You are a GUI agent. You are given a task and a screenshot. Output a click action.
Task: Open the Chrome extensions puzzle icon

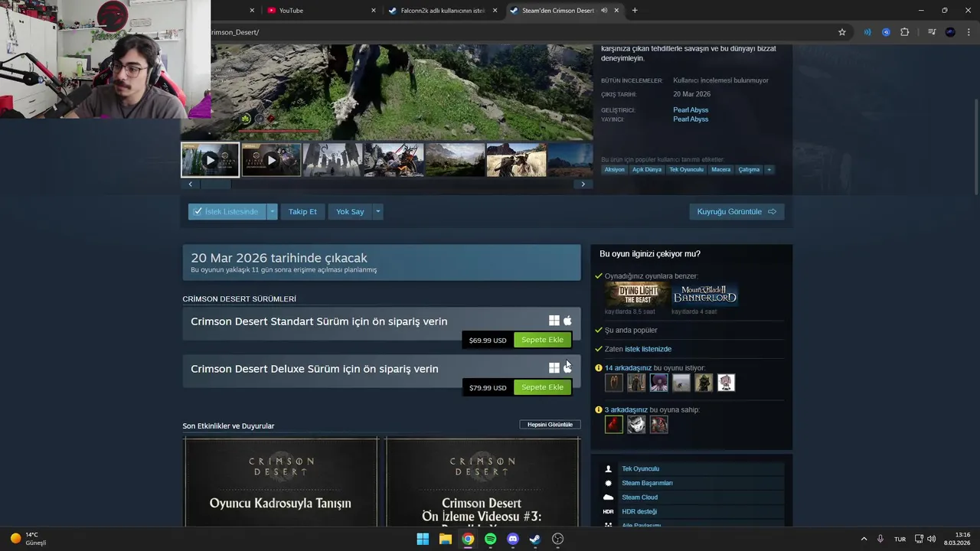click(905, 32)
